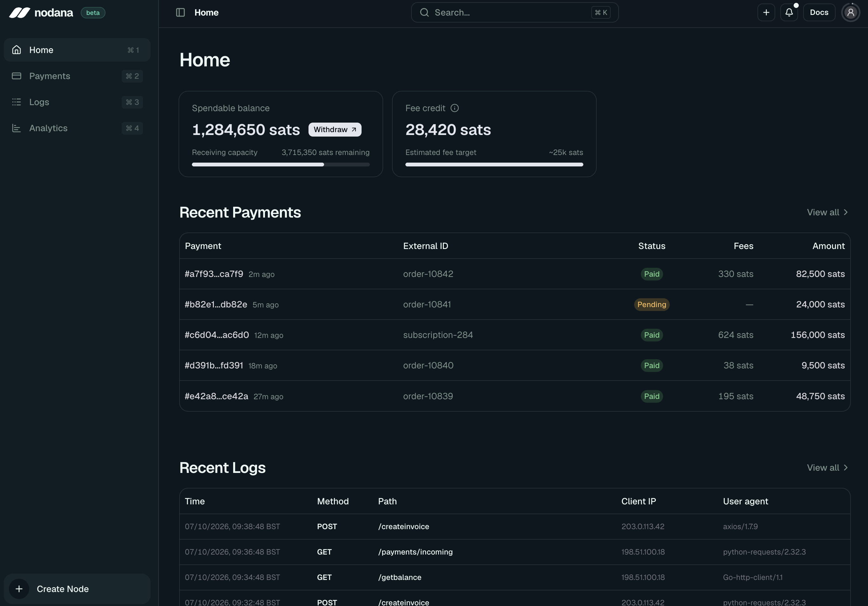Click the Receiving capacity progress bar
This screenshot has height=606, width=868.
tap(281, 164)
